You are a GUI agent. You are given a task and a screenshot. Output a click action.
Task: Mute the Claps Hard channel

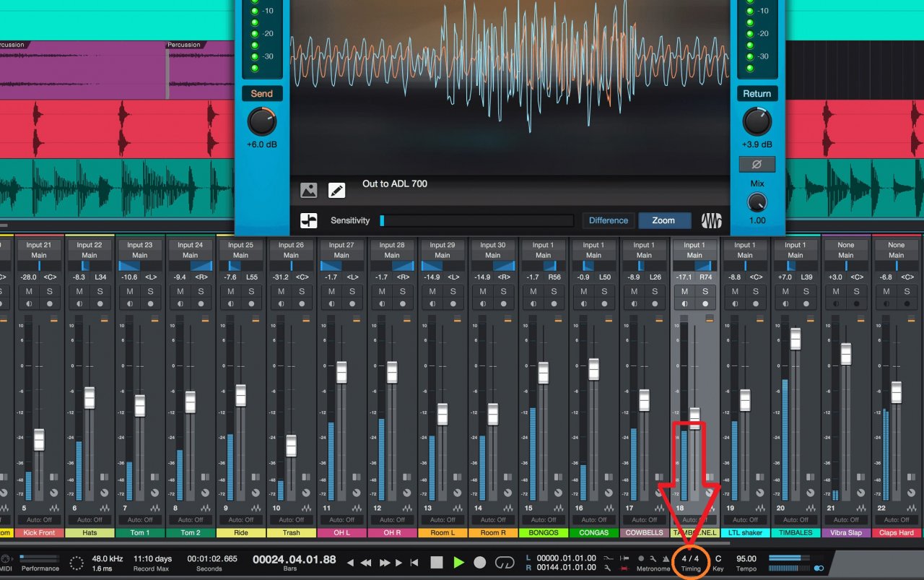click(x=886, y=292)
